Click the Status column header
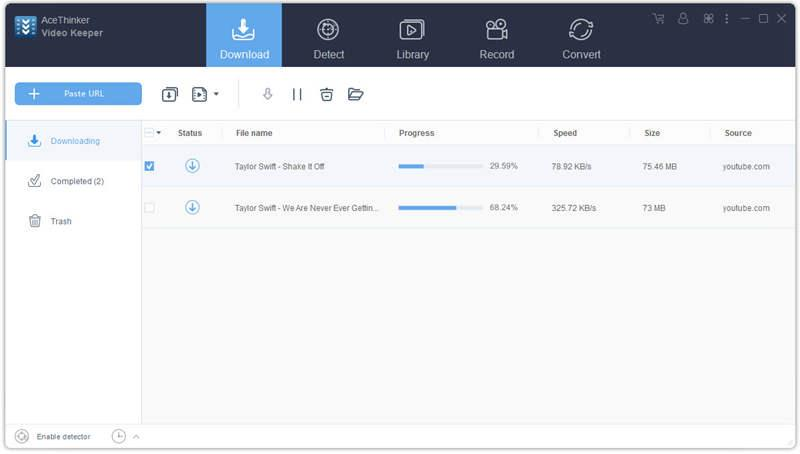 (x=190, y=133)
